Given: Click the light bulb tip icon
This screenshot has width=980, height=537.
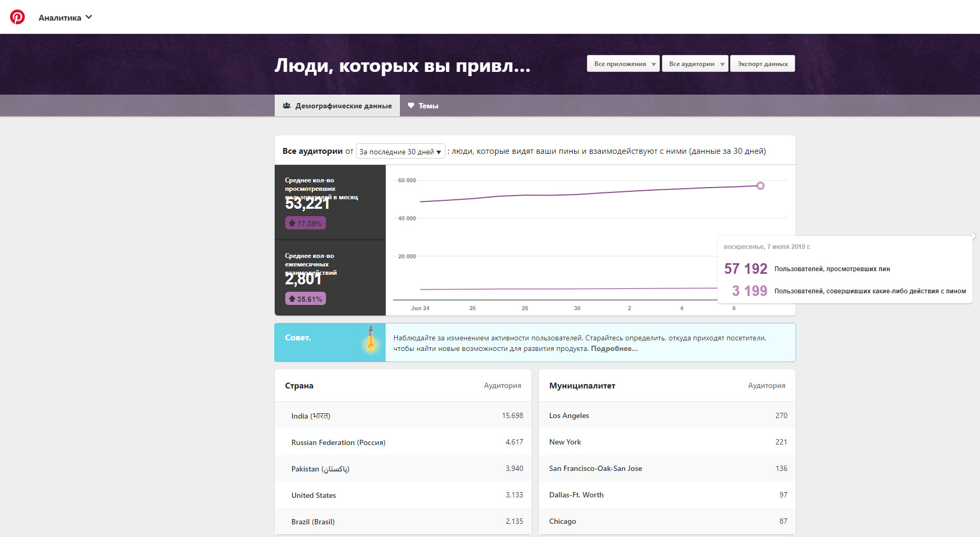Looking at the screenshot, I should (371, 341).
